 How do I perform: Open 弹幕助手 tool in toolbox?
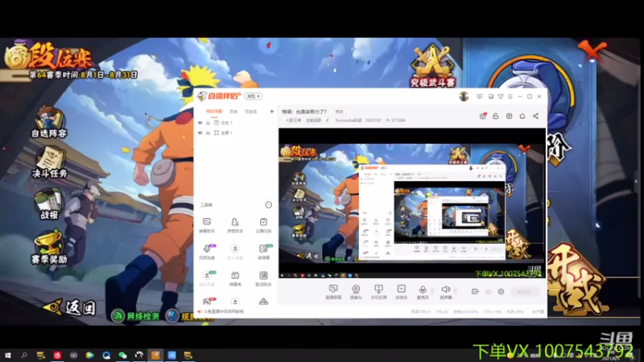(207, 225)
